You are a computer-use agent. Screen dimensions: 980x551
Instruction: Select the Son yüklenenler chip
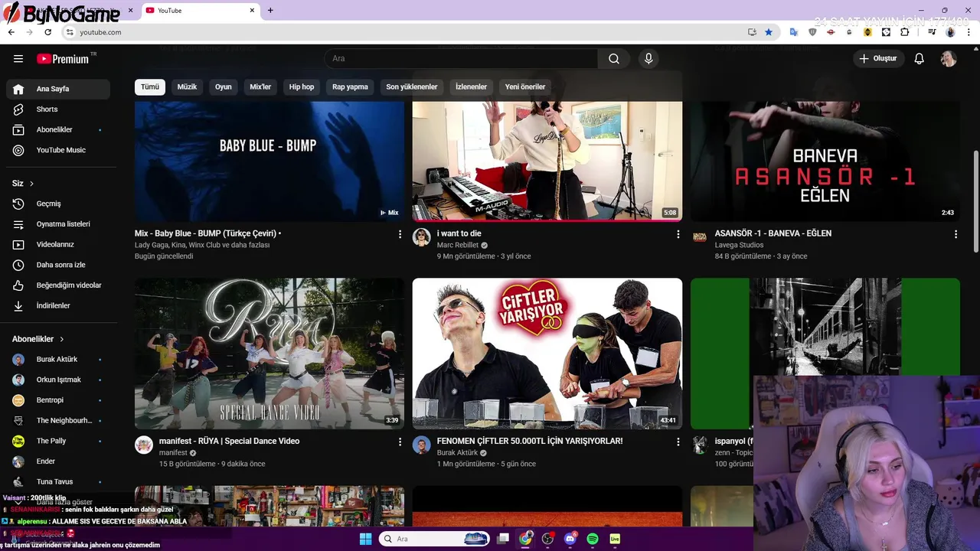tap(412, 86)
